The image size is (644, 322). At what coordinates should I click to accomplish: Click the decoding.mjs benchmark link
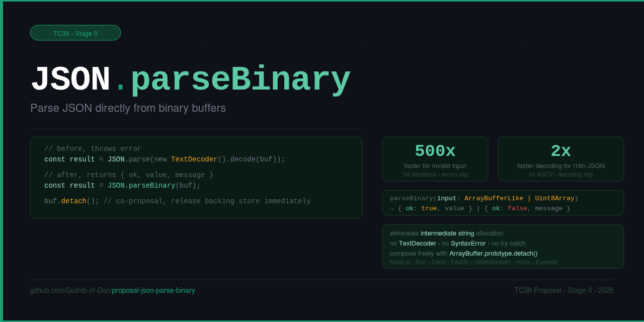pos(576,175)
